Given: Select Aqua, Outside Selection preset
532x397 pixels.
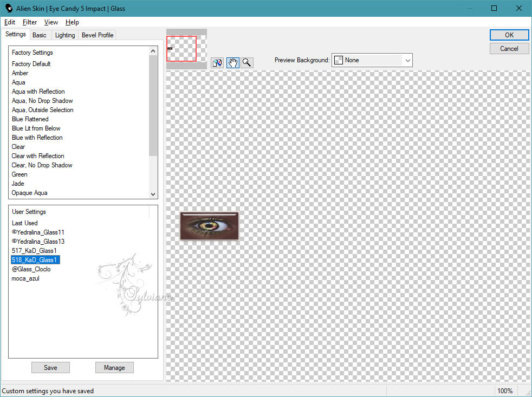Looking at the screenshot, I should 42,109.
